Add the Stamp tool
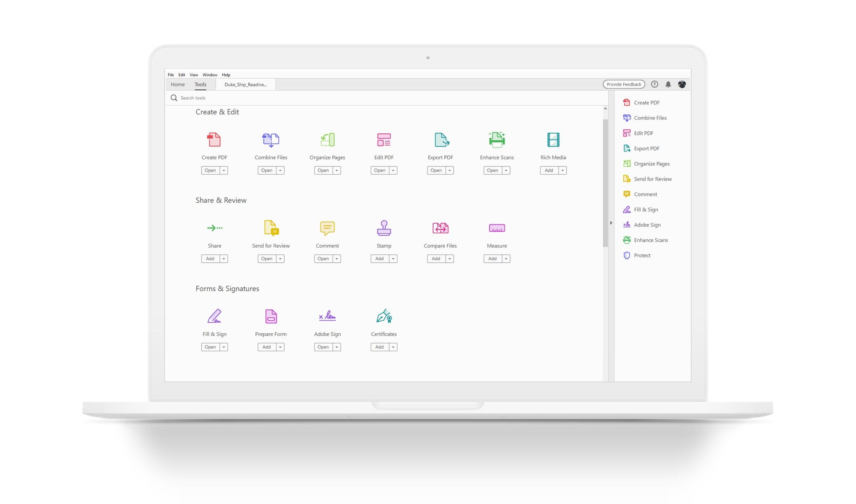The width and height of the screenshot is (856, 504). point(379,258)
